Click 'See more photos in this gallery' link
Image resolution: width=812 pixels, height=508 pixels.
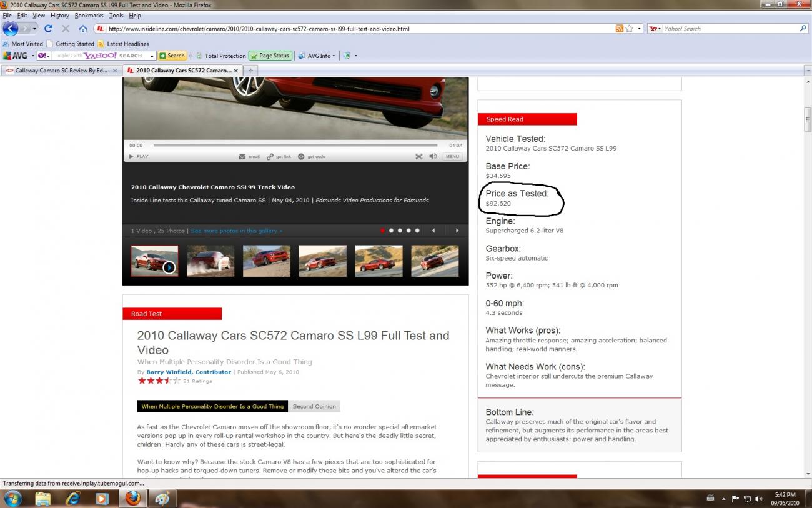pyautogui.click(x=236, y=231)
